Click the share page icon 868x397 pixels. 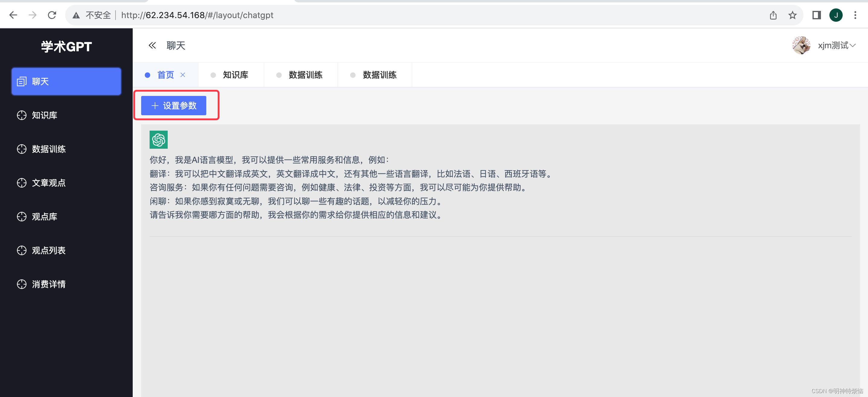tap(773, 15)
